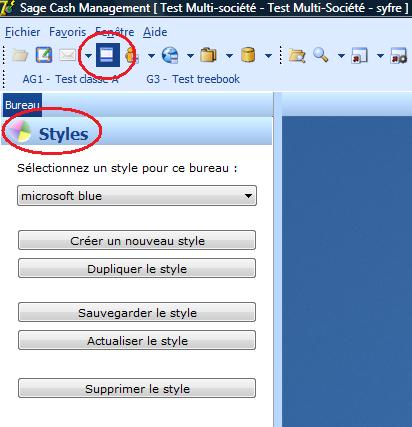412x427 pixels.
Task: Click the envelope mail toolbar icon
Action: 67,55
